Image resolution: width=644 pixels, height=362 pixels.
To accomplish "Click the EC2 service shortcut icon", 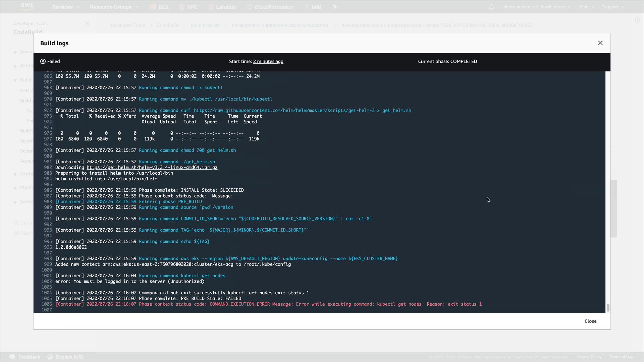I will [154, 7].
